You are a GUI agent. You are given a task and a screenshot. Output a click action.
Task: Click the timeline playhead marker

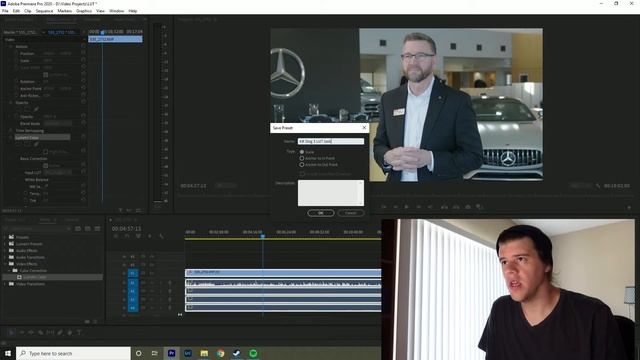[x=263, y=236]
